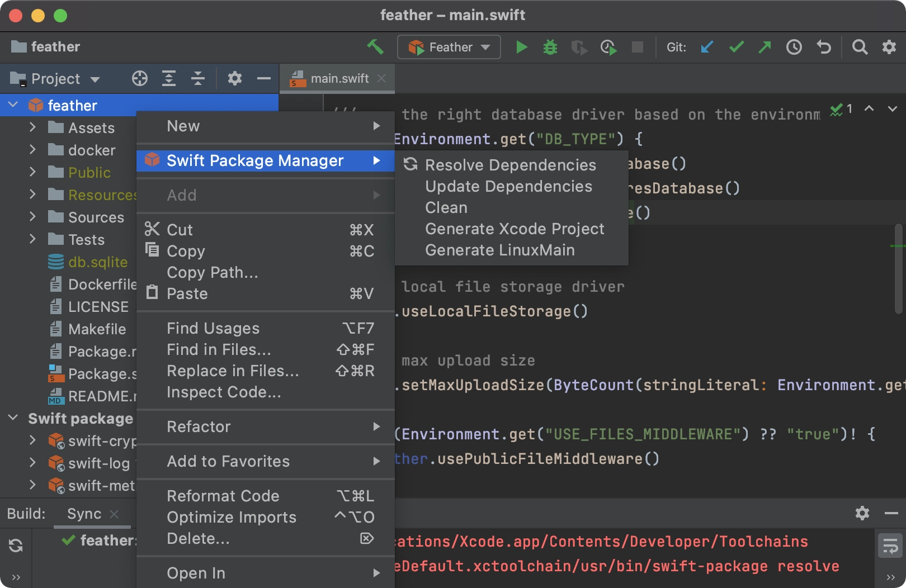Expand the Tests folder
This screenshot has height=588, width=906.
tap(32, 239)
